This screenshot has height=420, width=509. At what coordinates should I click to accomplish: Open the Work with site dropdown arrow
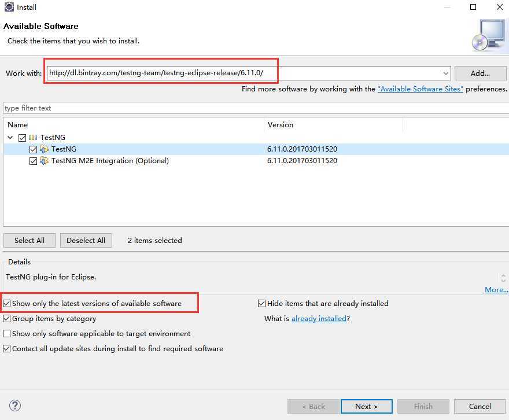pos(446,73)
